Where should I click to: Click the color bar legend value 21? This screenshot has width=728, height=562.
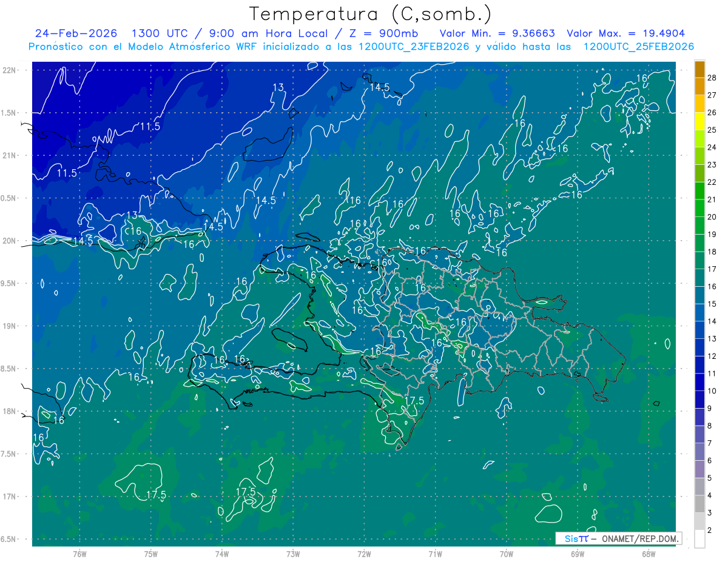tap(712, 199)
